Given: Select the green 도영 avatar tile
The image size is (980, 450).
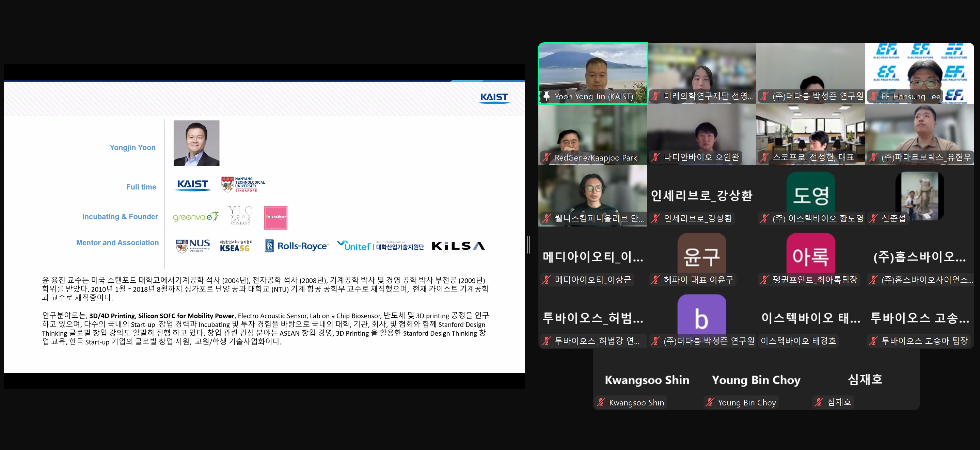Looking at the screenshot, I should pyautogui.click(x=810, y=194).
